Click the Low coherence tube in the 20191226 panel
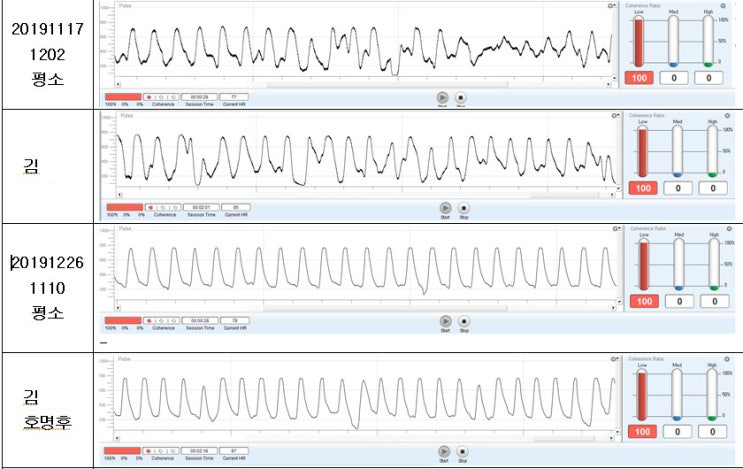 (x=644, y=265)
